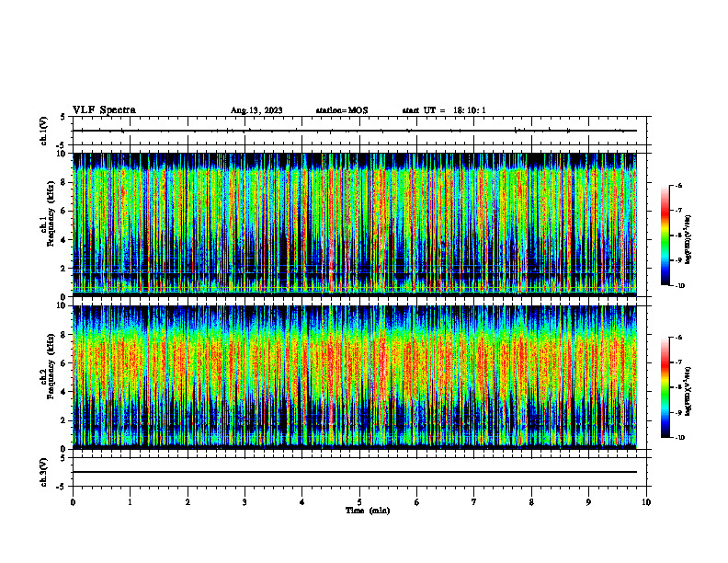728x563 pixels.
Task: Click the "5" tick on ch.1(V) axis
Action: click(63, 117)
